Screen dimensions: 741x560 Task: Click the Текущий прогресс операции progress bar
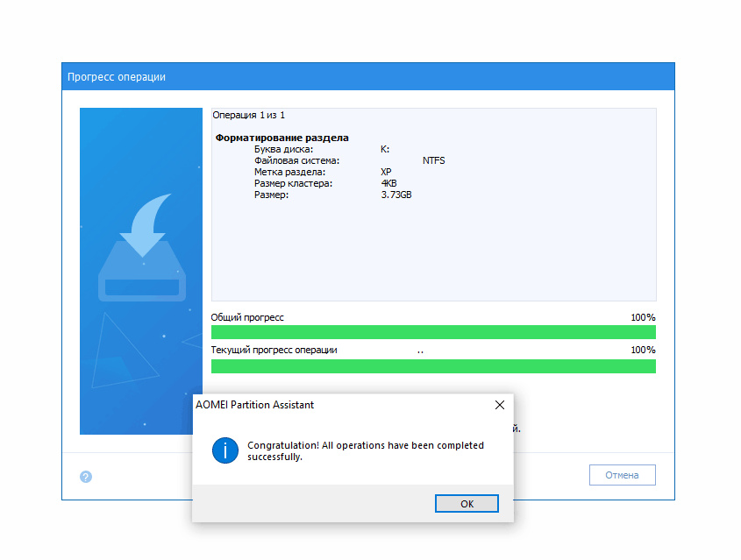[x=433, y=366]
